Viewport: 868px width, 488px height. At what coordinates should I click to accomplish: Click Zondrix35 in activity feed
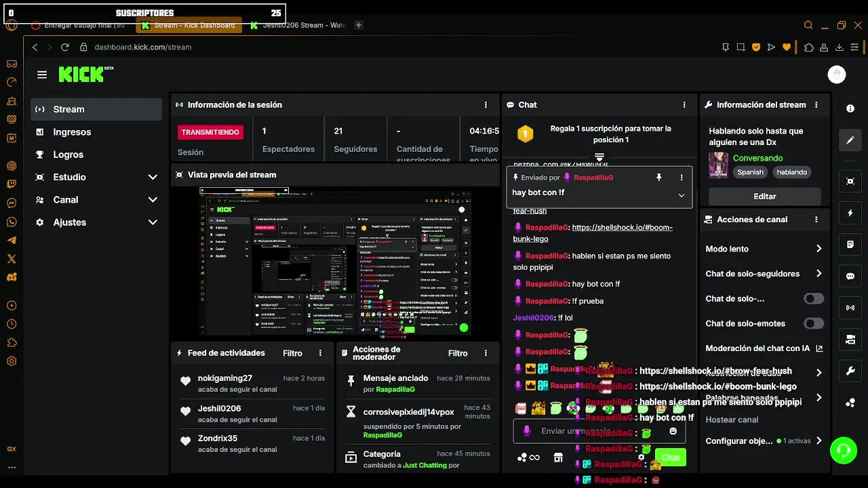(x=218, y=439)
